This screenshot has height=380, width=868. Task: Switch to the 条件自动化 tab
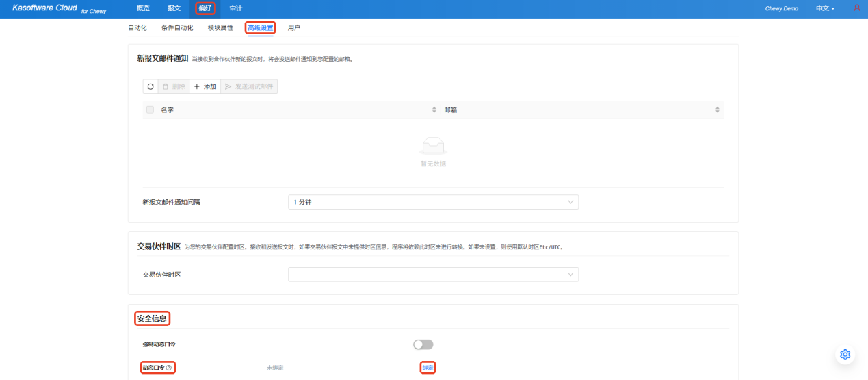[x=177, y=28]
